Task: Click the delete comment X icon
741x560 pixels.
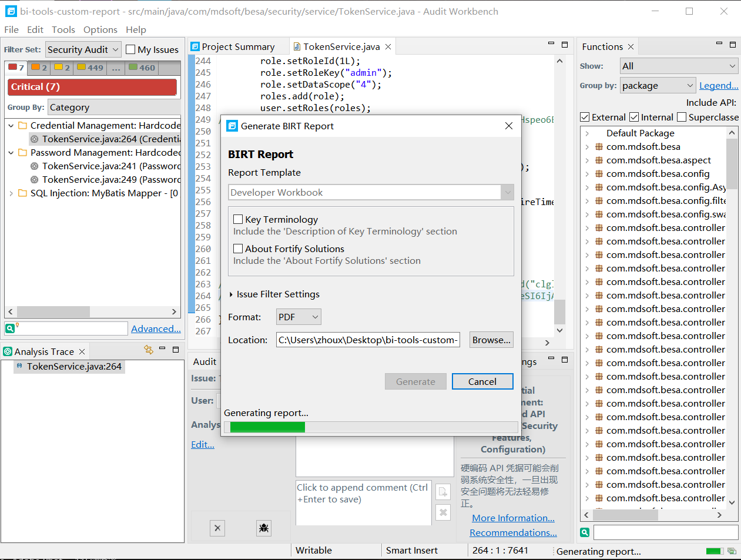Action: (443, 512)
